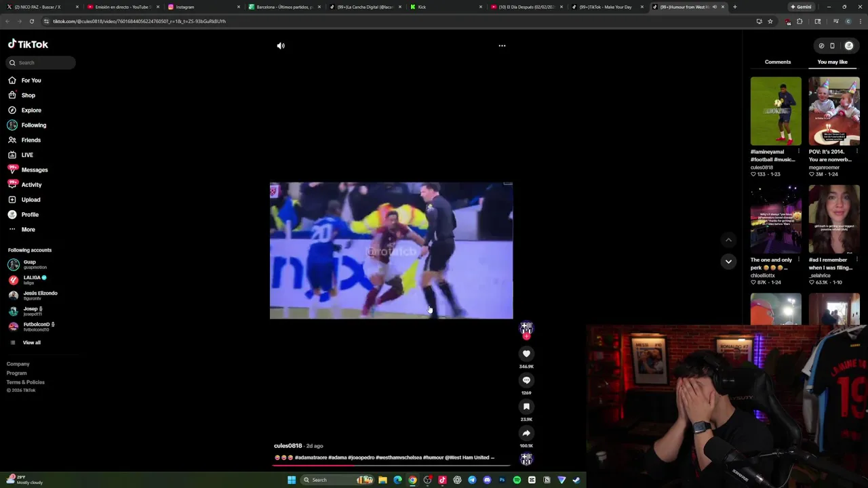Open the Jesús Elizondo following account
This screenshot has width=868, height=488.
coord(33,296)
